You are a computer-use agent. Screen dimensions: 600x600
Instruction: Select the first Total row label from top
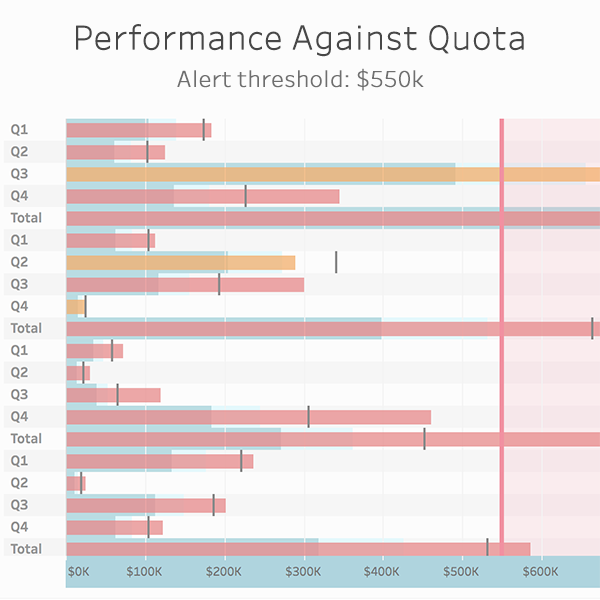click(x=25, y=217)
